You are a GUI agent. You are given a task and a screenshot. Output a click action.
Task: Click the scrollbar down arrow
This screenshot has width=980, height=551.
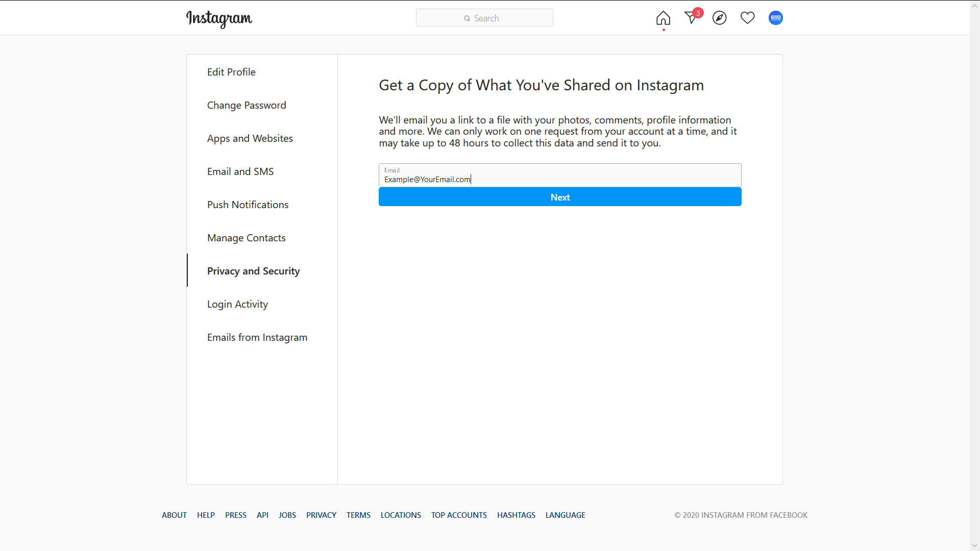[x=974, y=546]
